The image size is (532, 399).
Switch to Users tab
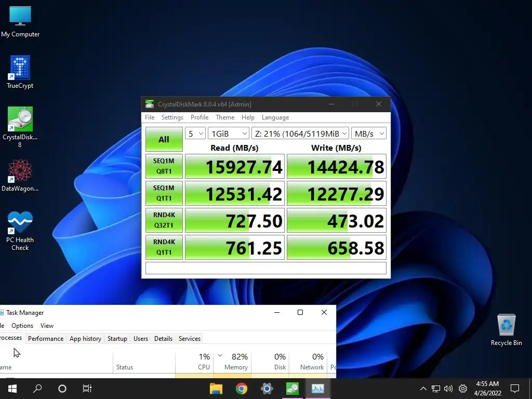tap(141, 339)
